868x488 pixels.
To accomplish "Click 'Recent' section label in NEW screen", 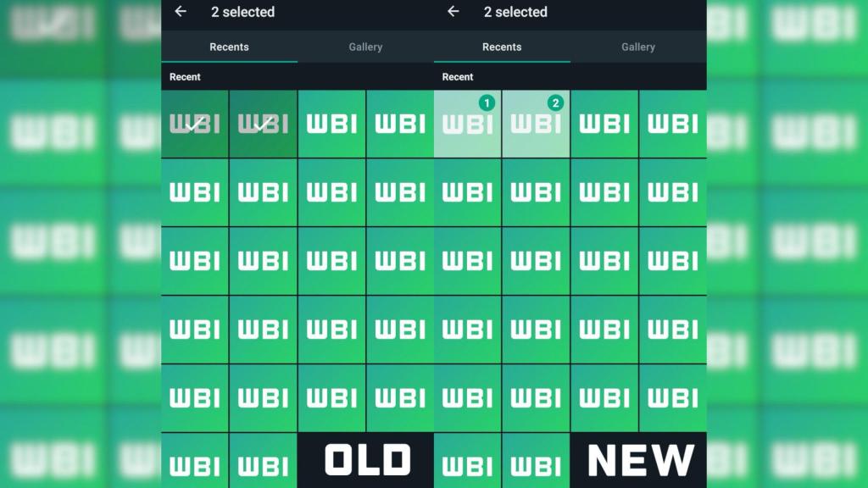I will pos(457,77).
